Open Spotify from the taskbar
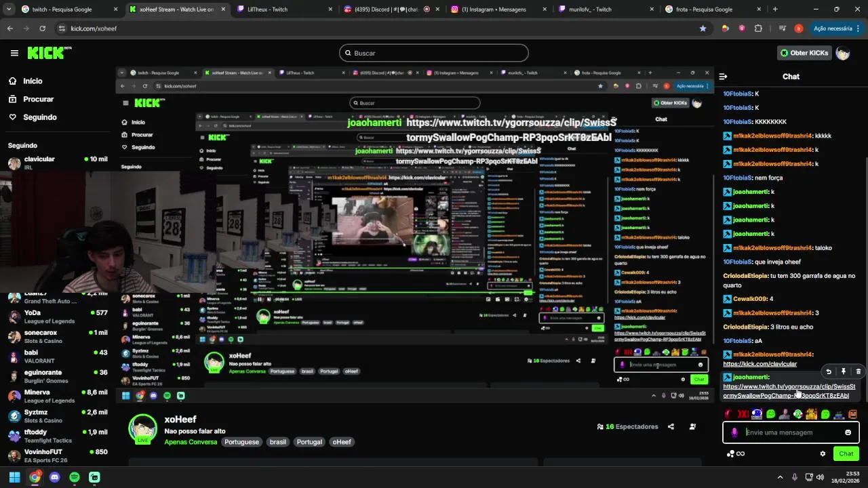This screenshot has height=488, width=868. point(75,477)
